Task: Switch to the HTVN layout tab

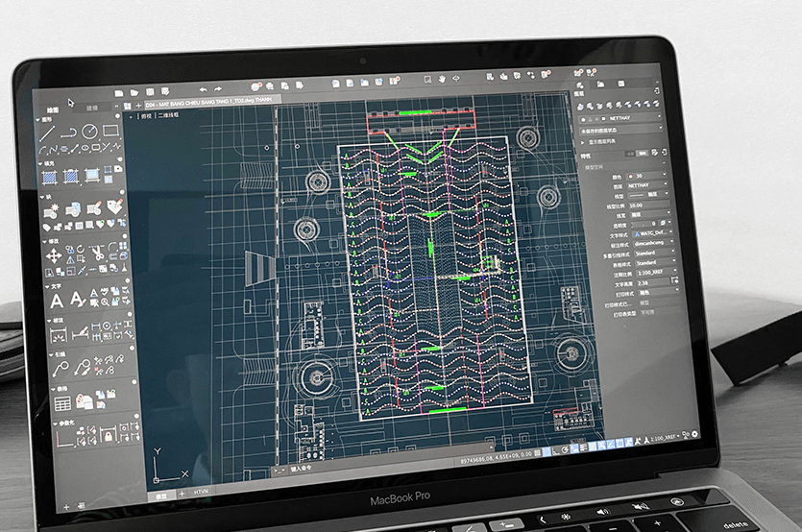Action: pyautogui.click(x=201, y=492)
